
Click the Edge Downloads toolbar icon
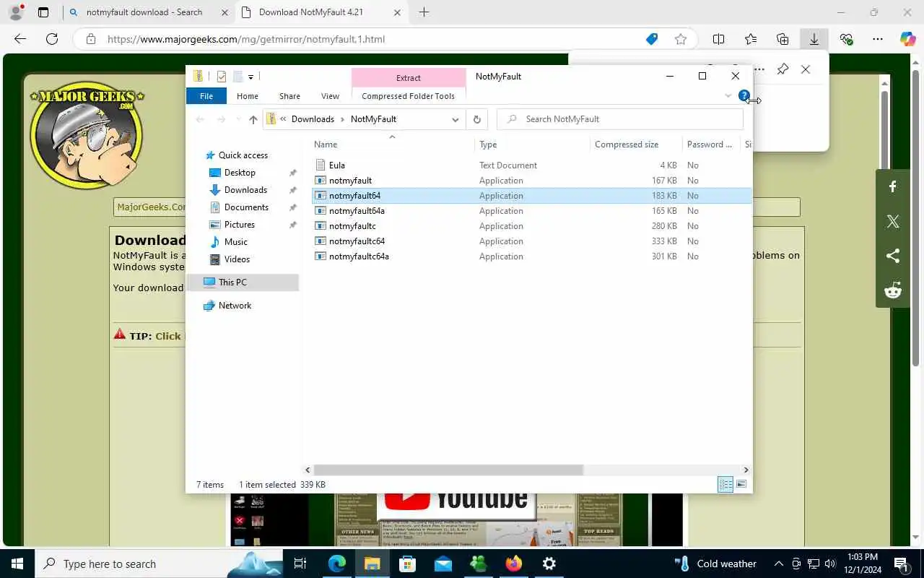(x=814, y=39)
